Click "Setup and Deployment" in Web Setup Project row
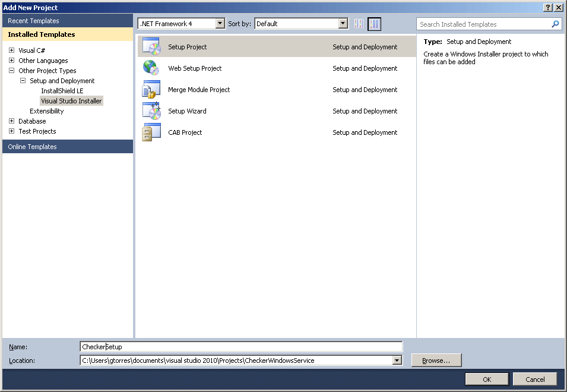The width and height of the screenshot is (567, 392). point(365,68)
